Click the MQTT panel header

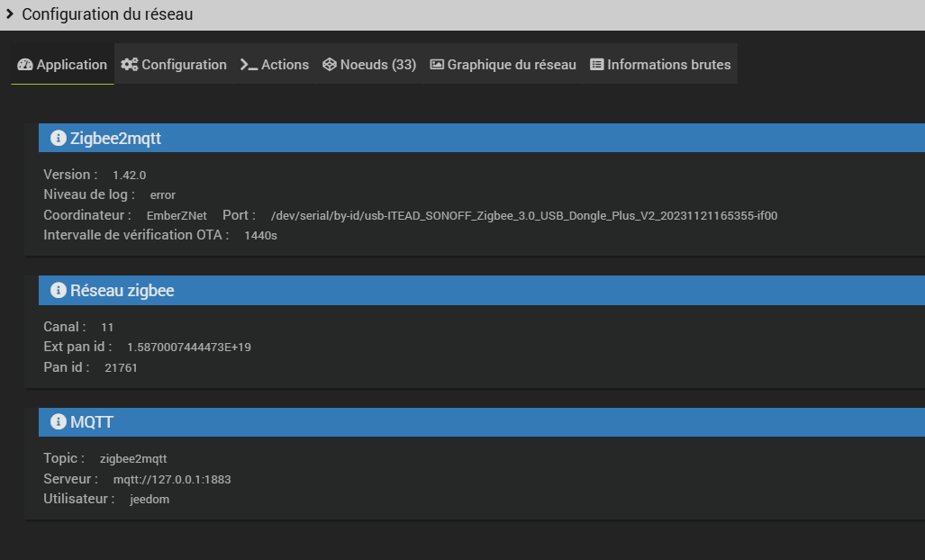[481, 422]
